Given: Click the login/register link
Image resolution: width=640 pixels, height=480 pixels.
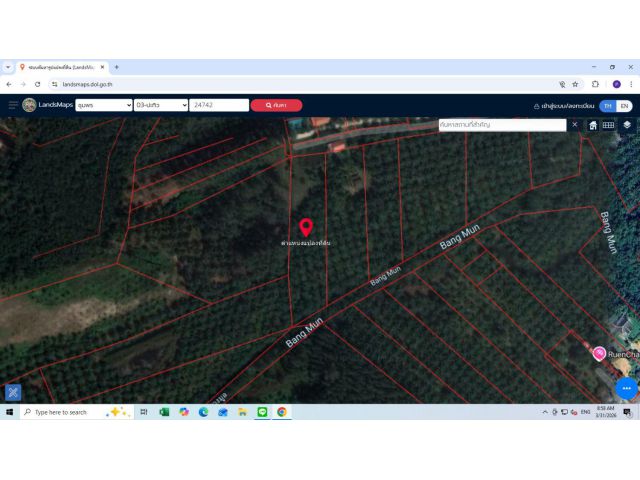Looking at the screenshot, I should coord(564,106).
